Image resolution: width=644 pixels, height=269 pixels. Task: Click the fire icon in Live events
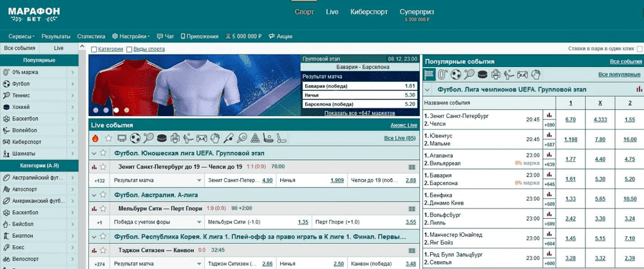(96, 138)
